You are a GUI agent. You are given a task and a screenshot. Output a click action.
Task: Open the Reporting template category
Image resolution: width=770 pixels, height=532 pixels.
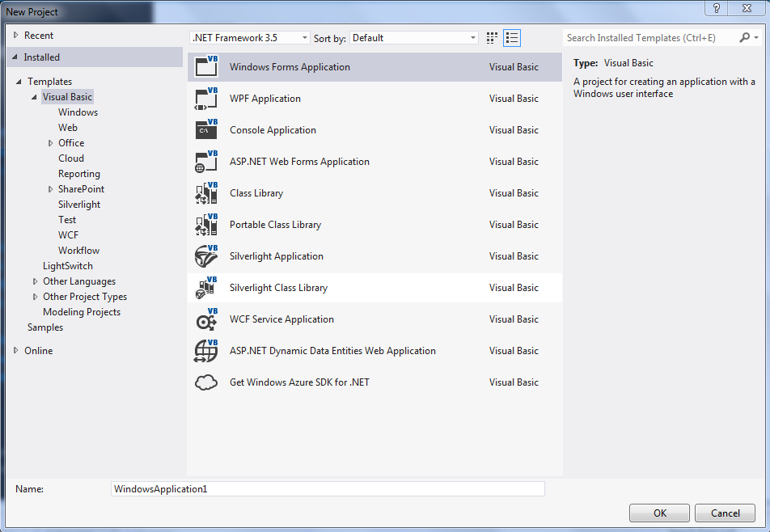click(79, 174)
